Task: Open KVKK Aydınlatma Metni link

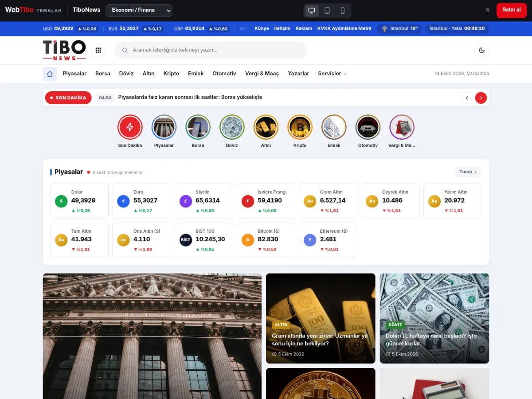Action: coord(344,28)
